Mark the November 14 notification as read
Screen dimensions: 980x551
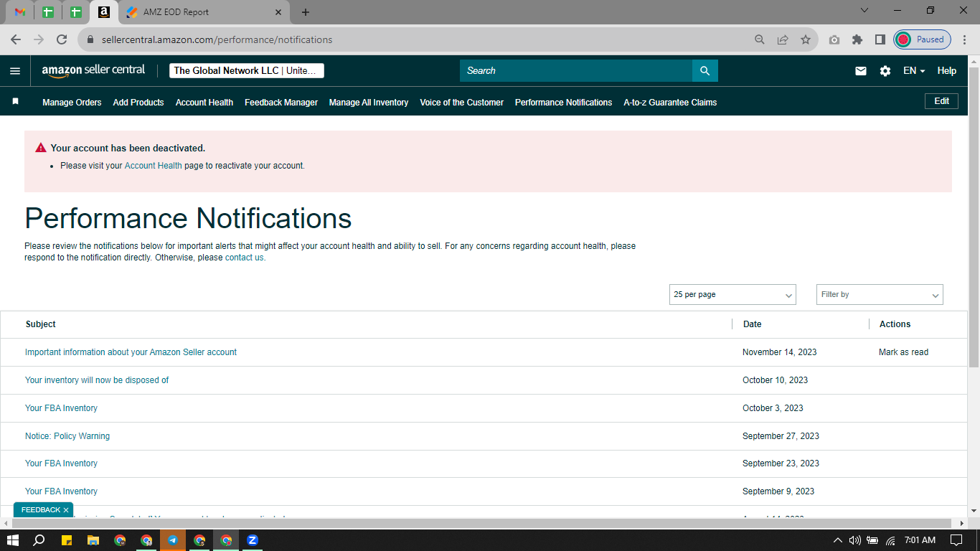pos(903,352)
